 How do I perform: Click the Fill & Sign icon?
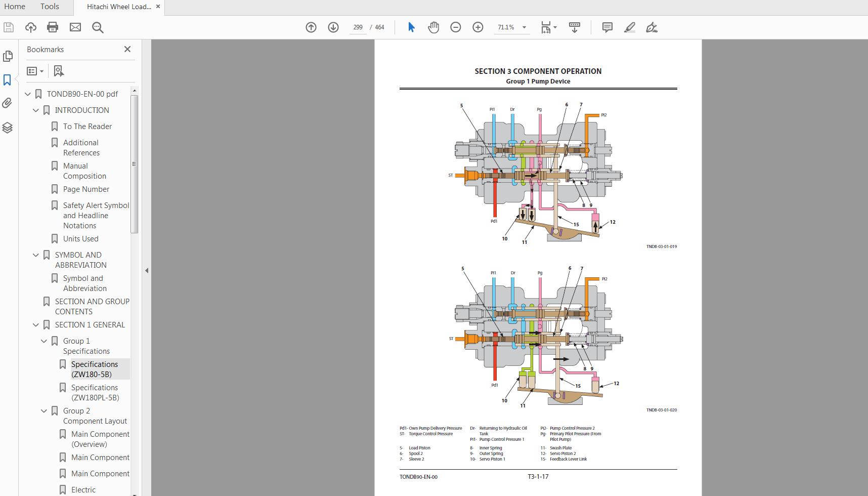pos(652,27)
